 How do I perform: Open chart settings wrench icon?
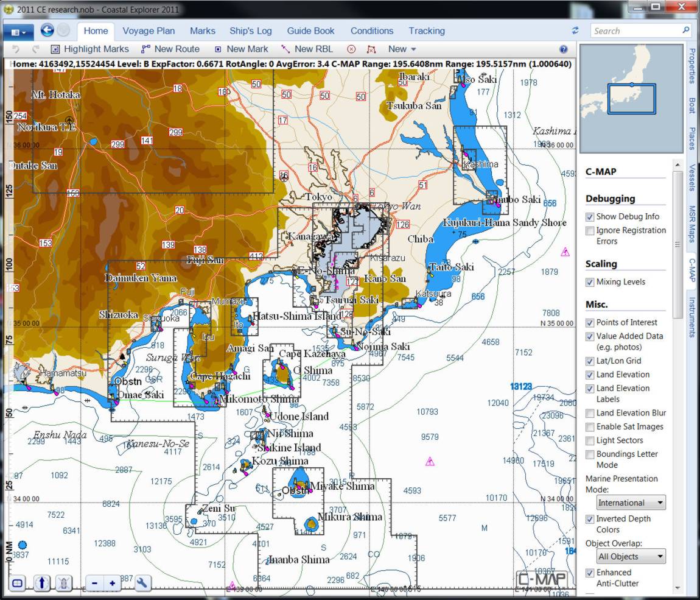click(x=141, y=582)
